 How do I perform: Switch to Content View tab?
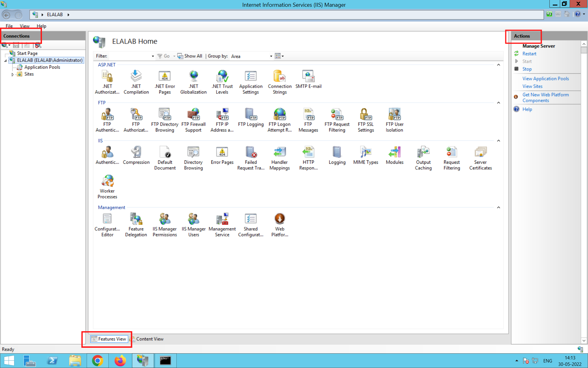click(x=150, y=339)
